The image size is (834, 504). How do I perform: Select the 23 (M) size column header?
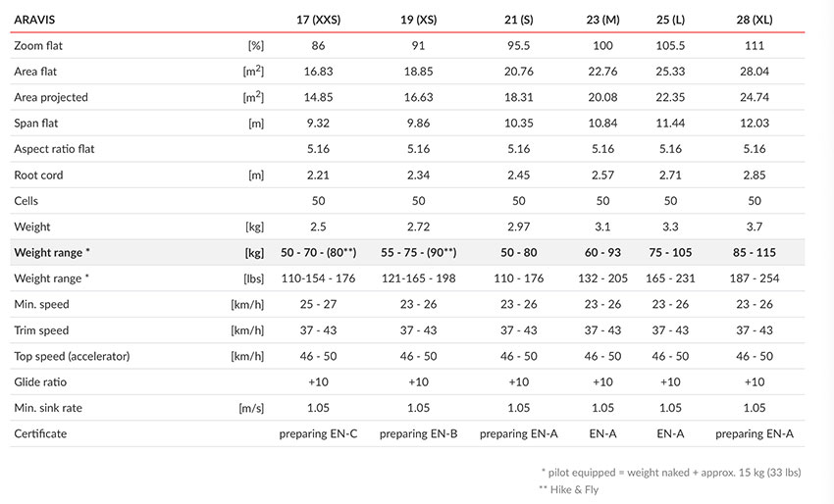point(602,20)
